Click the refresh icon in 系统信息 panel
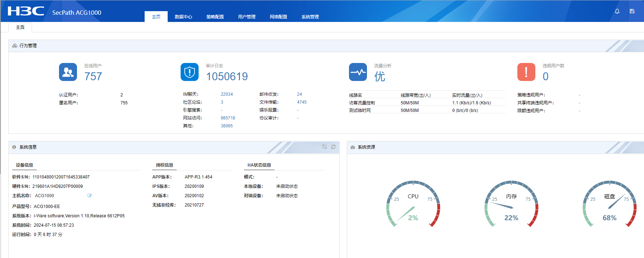 333,147
